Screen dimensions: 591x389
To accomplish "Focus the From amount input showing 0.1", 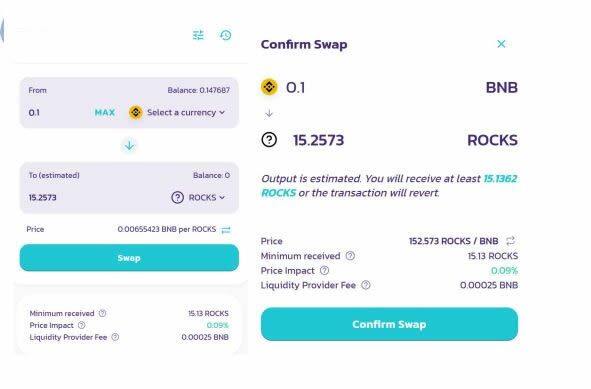I will pos(58,112).
